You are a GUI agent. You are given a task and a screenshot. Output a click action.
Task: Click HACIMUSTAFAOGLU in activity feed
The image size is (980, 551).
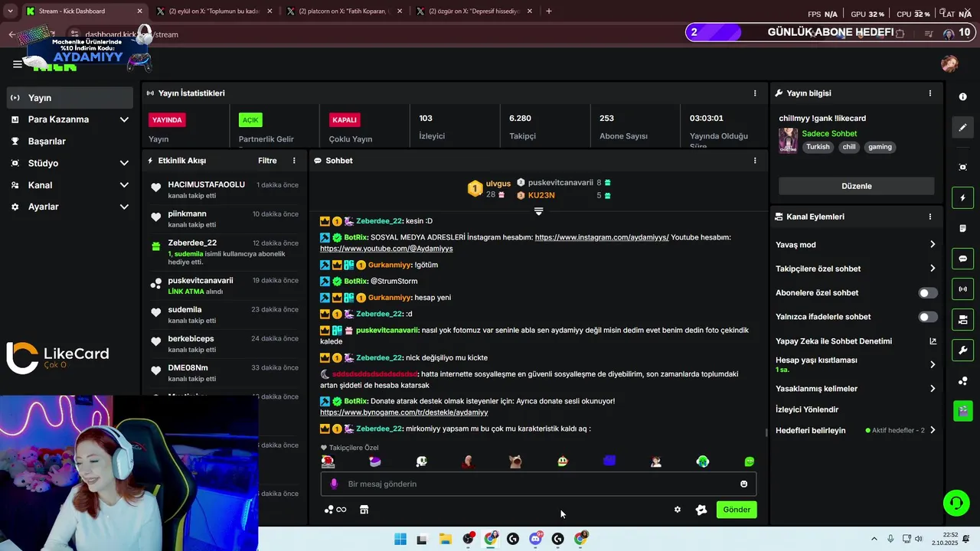(x=207, y=185)
